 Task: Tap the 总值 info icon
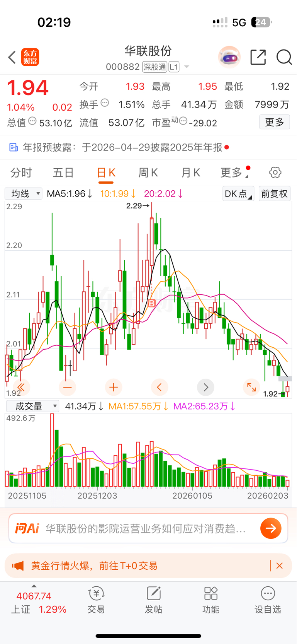[32, 121]
